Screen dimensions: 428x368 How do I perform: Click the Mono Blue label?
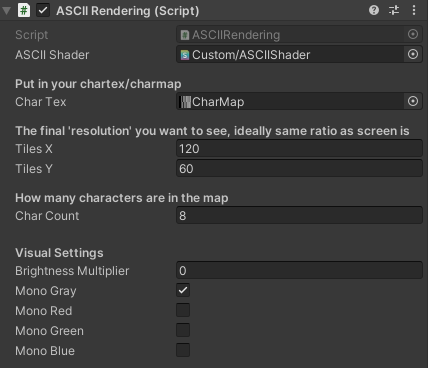45,351
